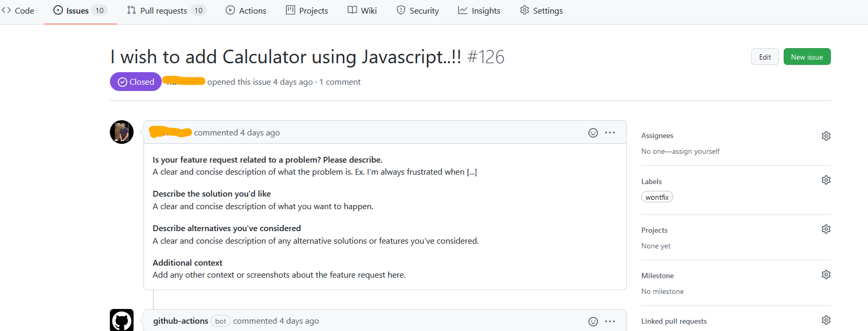The height and width of the screenshot is (331, 868).
Task: Create a New issue
Action: click(807, 57)
